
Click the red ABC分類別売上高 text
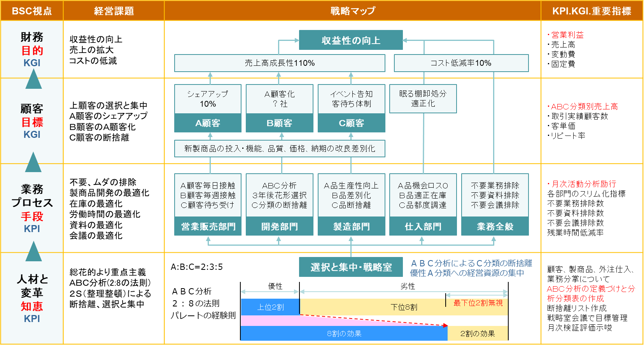(584, 106)
